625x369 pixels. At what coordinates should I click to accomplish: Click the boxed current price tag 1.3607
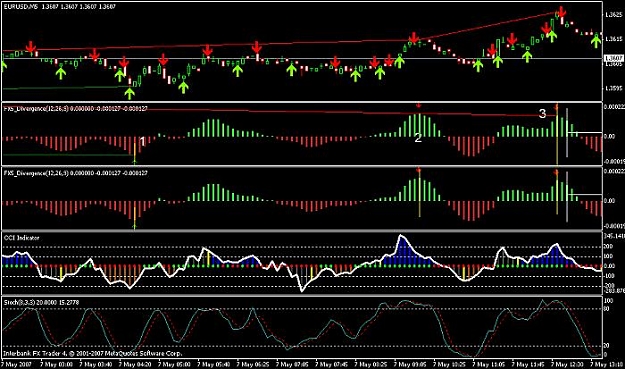coord(613,58)
